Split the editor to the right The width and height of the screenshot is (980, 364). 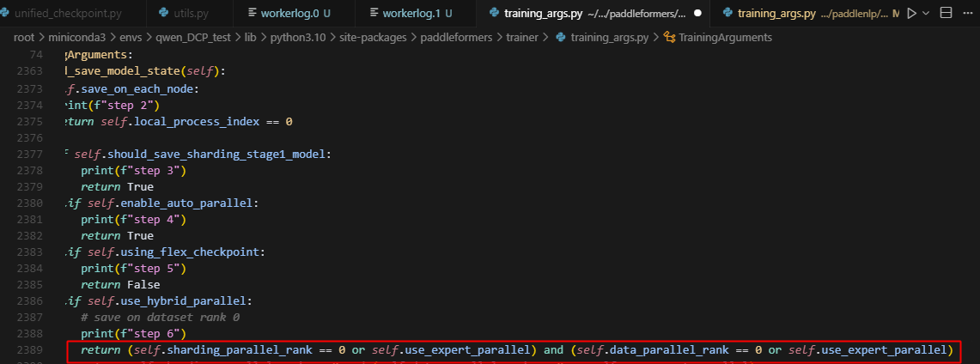pyautogui.click(x=946, y=14)
